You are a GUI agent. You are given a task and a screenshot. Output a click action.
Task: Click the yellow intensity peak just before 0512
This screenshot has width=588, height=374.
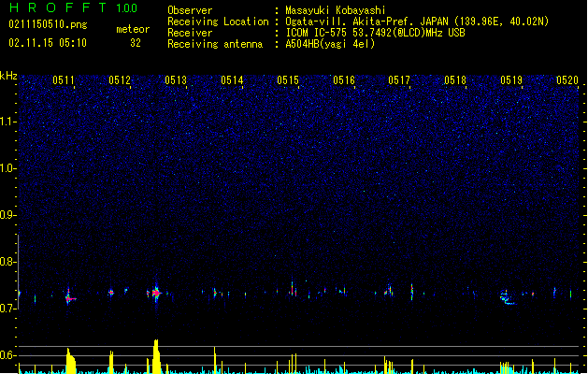111,362
